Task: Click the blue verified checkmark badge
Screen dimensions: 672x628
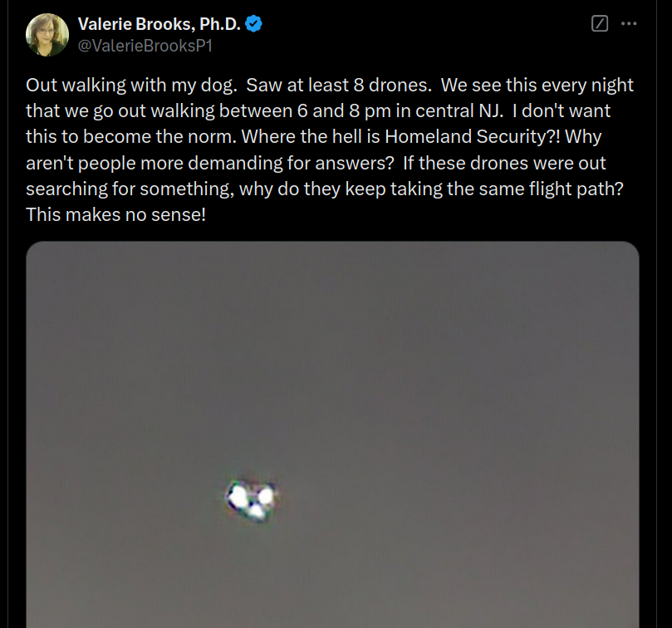Action: click(253, 23)
